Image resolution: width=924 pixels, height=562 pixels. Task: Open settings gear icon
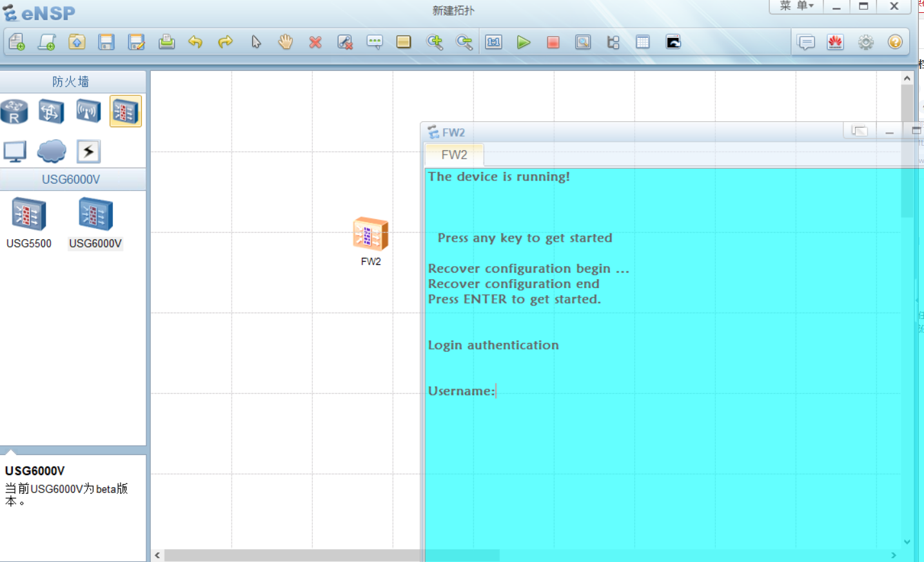tap(866, 43)
